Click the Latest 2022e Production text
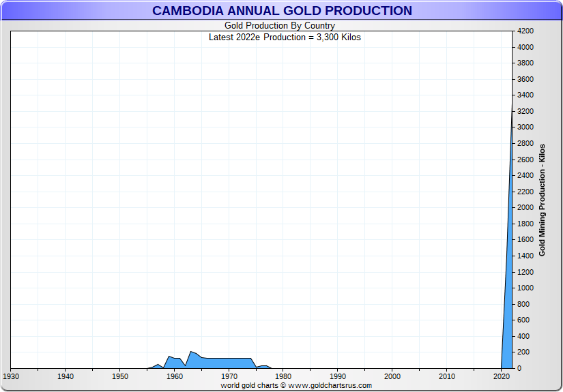Image resolution: width=563 pixels, height=392 pixels. 285,37
